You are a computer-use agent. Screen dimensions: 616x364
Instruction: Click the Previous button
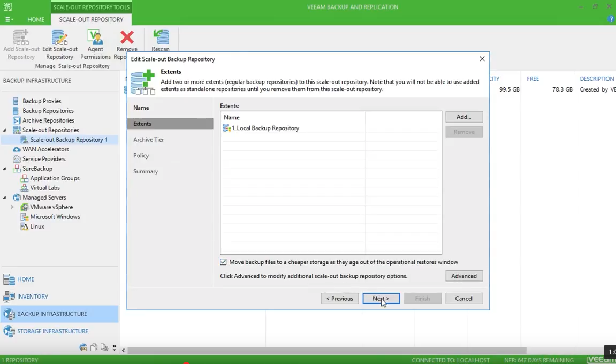(x=340, y=298)
